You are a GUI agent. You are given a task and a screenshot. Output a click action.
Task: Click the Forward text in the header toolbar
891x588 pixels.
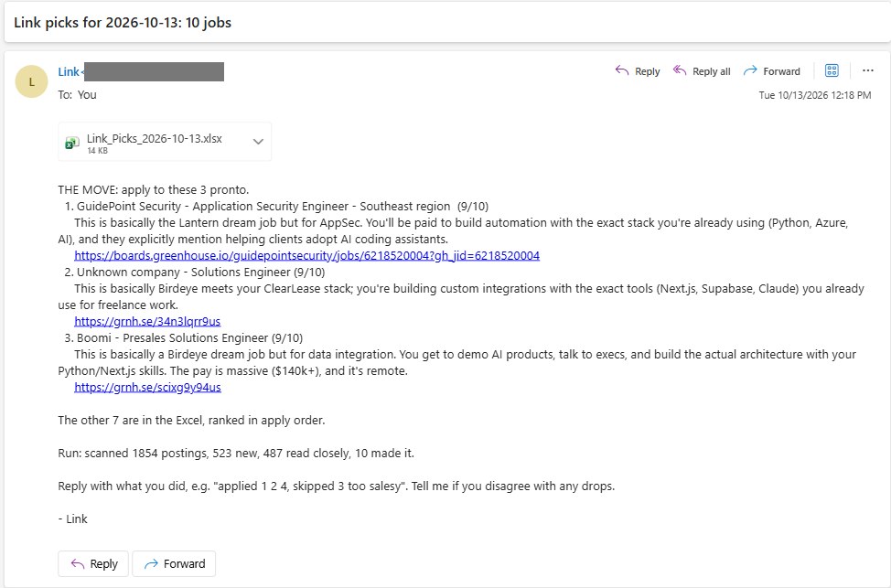coord(781,71)
